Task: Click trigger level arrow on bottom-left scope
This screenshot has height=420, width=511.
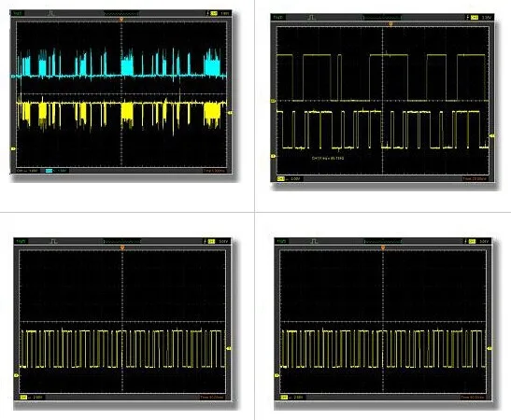Action: pyautogui.click(x=229, y=348)
